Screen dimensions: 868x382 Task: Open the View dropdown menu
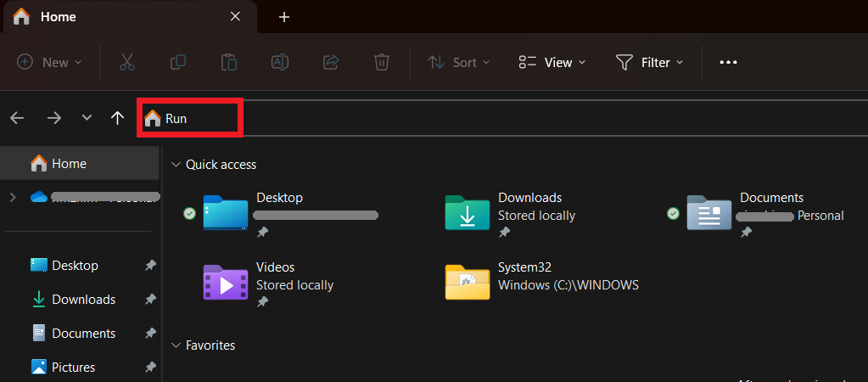tap(552, 62)
